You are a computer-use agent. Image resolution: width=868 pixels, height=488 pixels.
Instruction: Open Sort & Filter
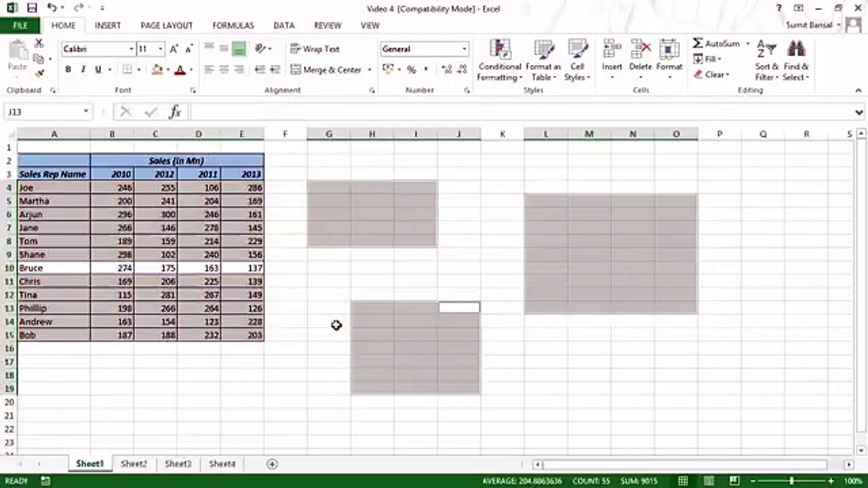coord(766,61)
